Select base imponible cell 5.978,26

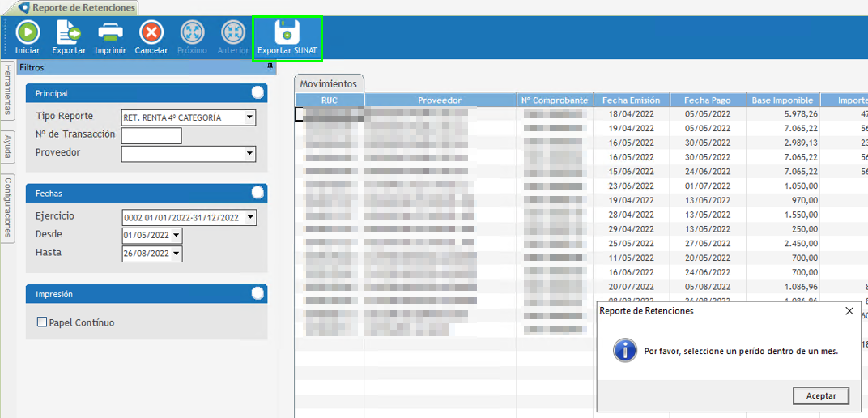(782, 114)
